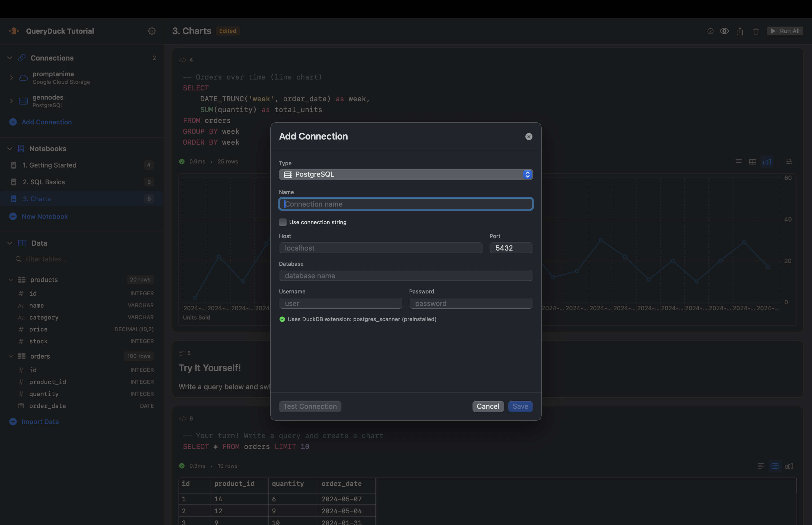The height and width of the screenshot is (525, 812).
Task: Click the help question mark icon
Action: pyautogui.click(x=710, y=31)
